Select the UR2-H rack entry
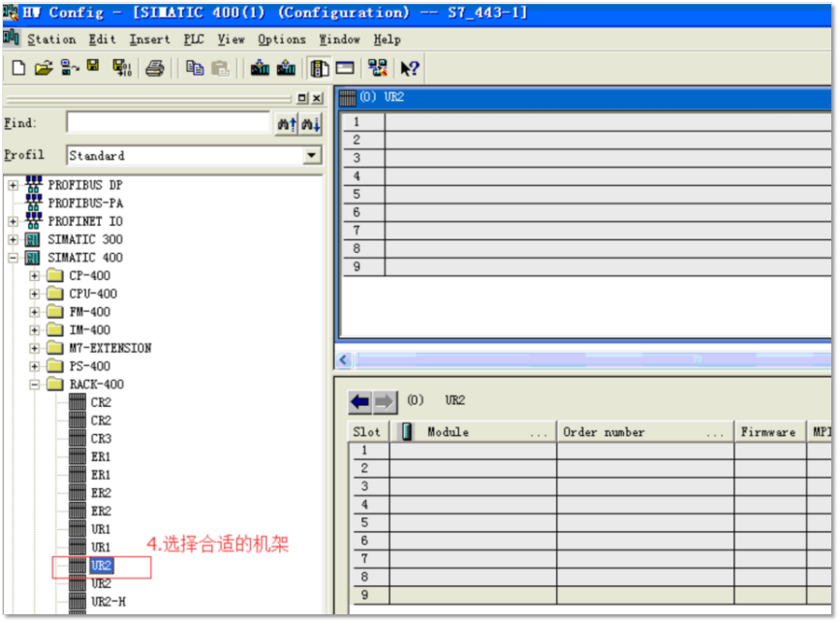 pyautogui.click(x=109, y=602)
